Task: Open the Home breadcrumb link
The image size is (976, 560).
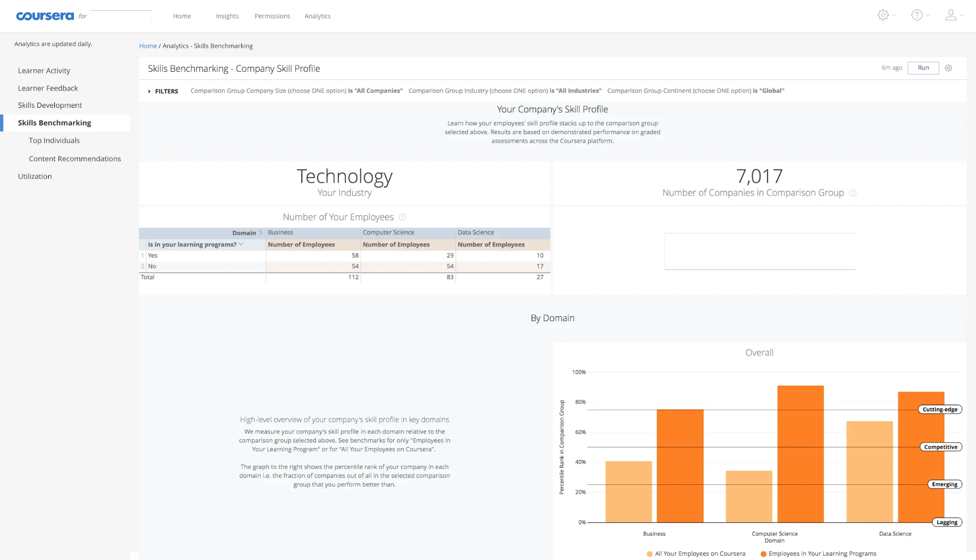Action: [x=148, y=45]
